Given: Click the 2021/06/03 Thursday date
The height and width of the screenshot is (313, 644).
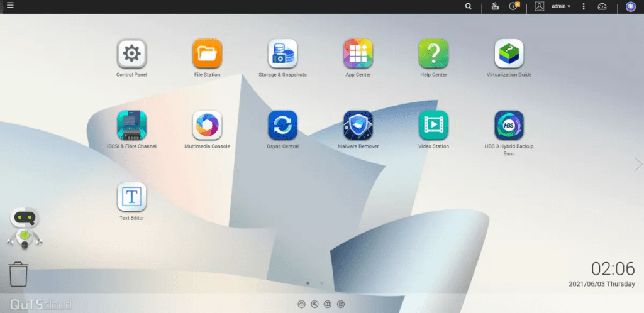Looking at the screenshot, I should [602, 284].
